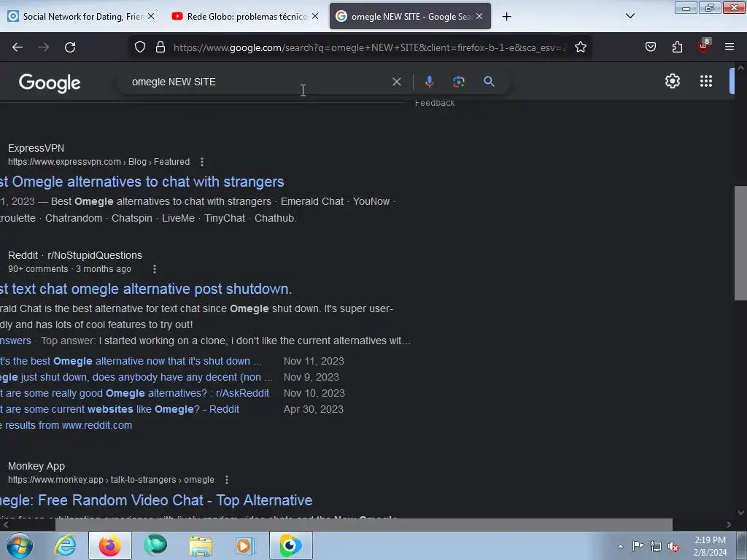747x560 pixels.
Task: Open Reddit link dated Nov 9, 2023
Action: pos(136,377)
